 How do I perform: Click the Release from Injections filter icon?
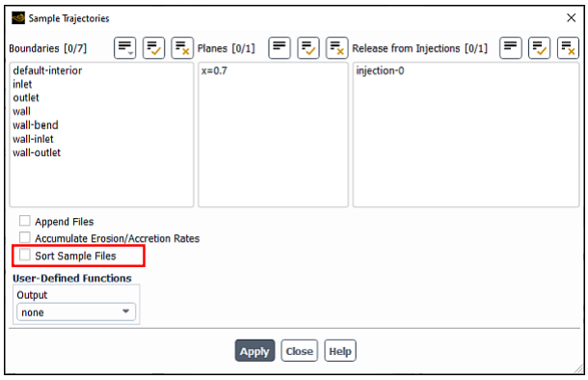[x=510, y=48]
